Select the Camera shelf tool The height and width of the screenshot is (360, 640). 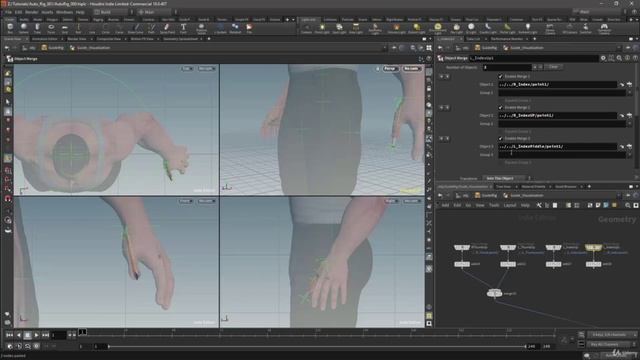point(306,28)
